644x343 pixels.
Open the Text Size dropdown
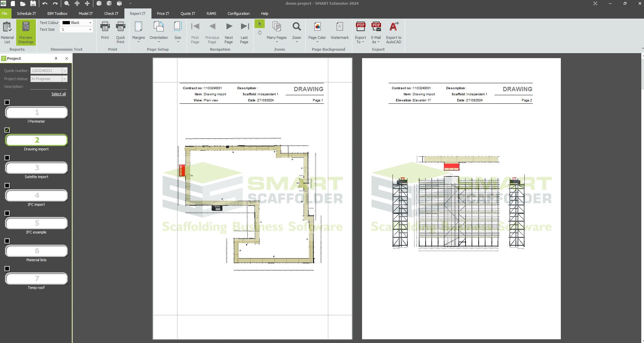coord(90,29)
